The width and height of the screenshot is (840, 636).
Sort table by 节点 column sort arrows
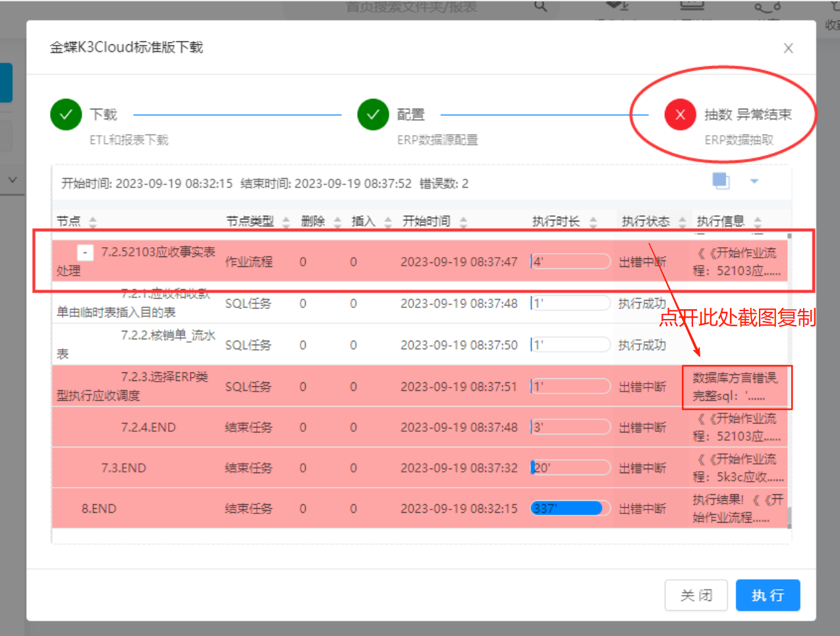93,222
